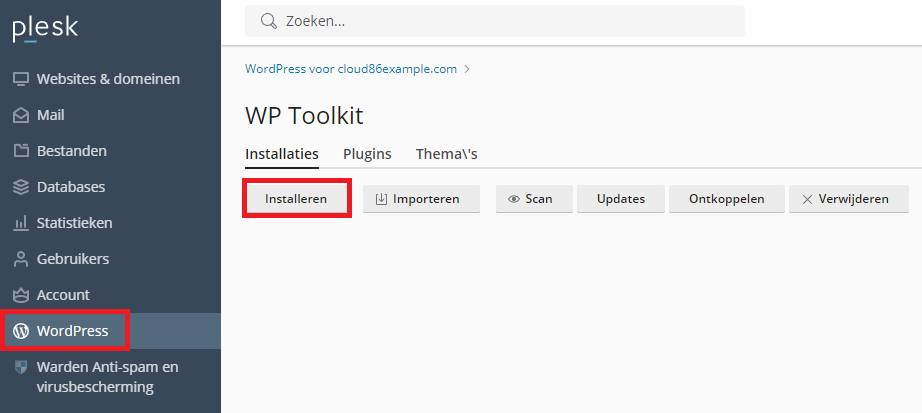This screenshot has width=922, height=413.
Task: Click the Websites & domeinen monitor icon
Action: click(x=21, y=79)
